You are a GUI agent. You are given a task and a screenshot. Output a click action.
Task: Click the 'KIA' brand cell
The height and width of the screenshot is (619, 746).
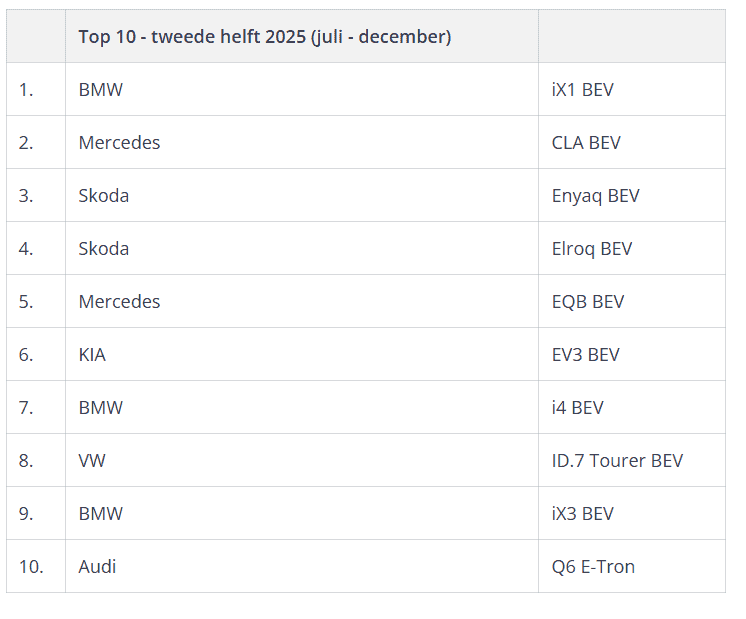92,355
